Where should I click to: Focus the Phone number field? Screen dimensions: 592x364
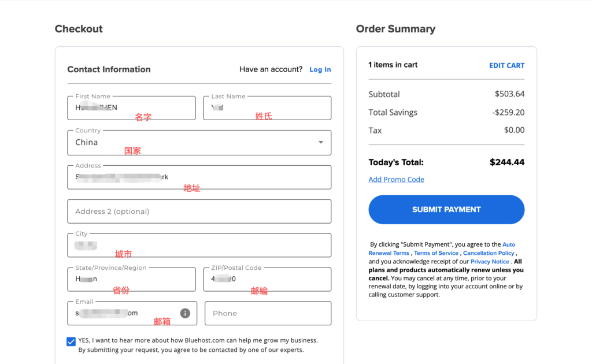coord(268,313)
